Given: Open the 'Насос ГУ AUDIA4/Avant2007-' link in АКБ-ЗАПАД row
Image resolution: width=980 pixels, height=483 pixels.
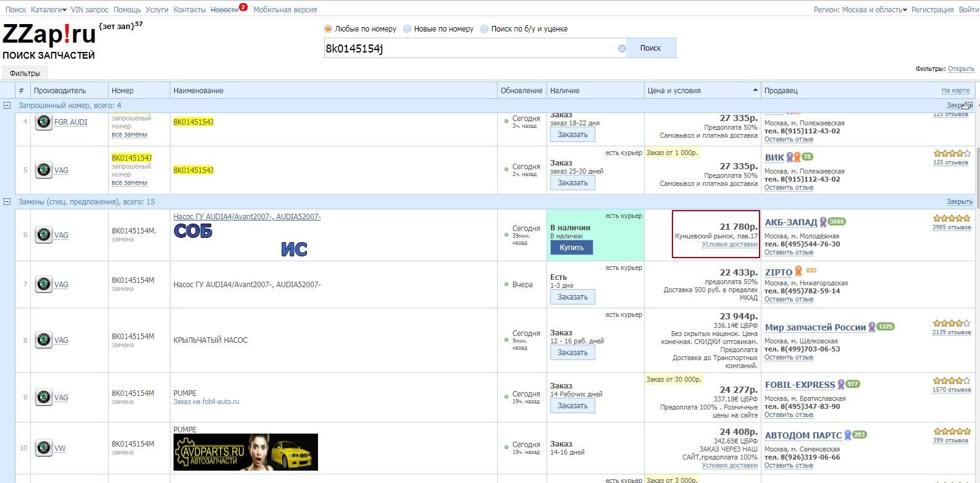Looking at the screenshot, I should click(x=247, y=217).
